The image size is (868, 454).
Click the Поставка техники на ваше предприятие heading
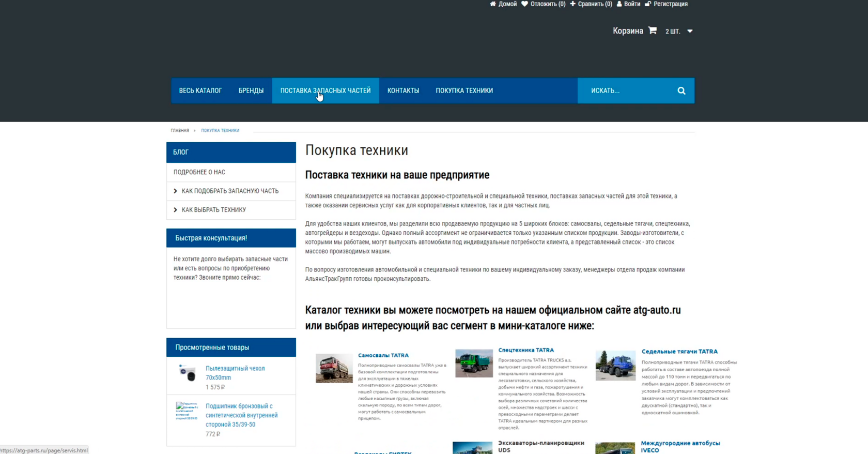[x=397, y=175]
